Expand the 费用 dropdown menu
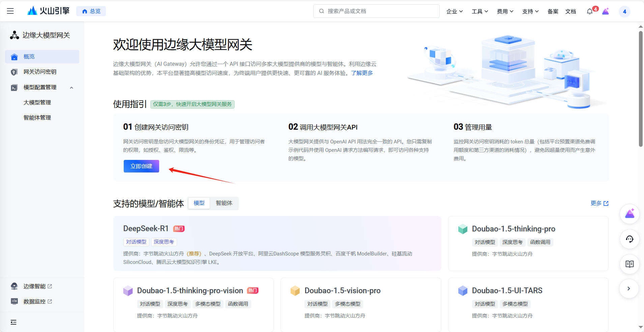644x332 pixels. tap(505, 11)
